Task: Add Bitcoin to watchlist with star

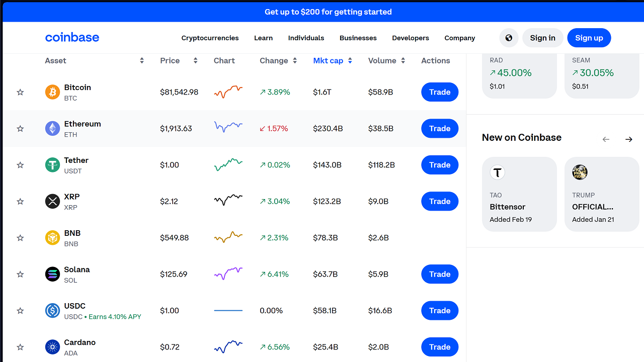Action: point(20,92)
